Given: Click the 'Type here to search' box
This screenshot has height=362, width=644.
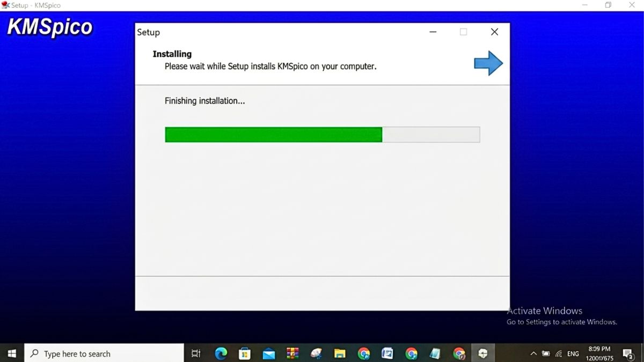Looking at the screenshot, I should 104,353.
